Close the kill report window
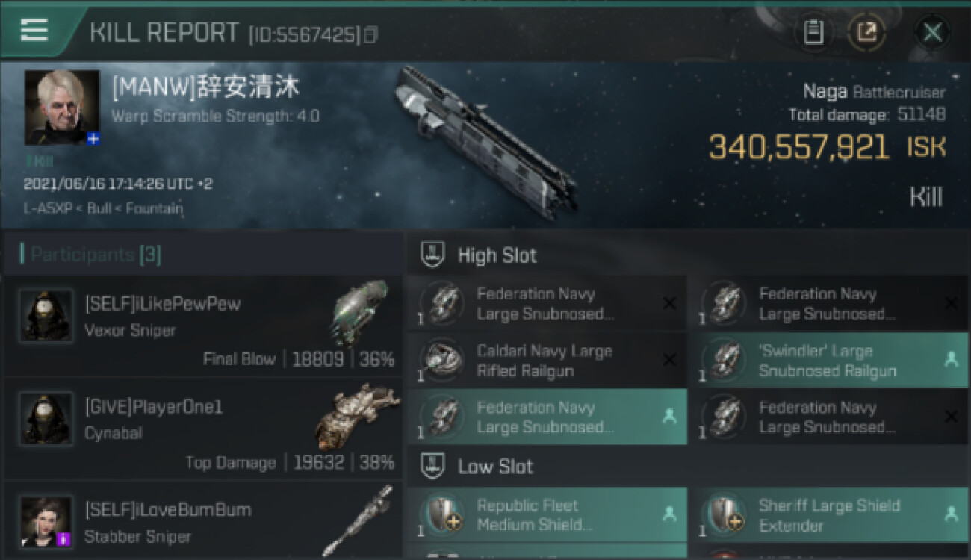 point(933,32)
